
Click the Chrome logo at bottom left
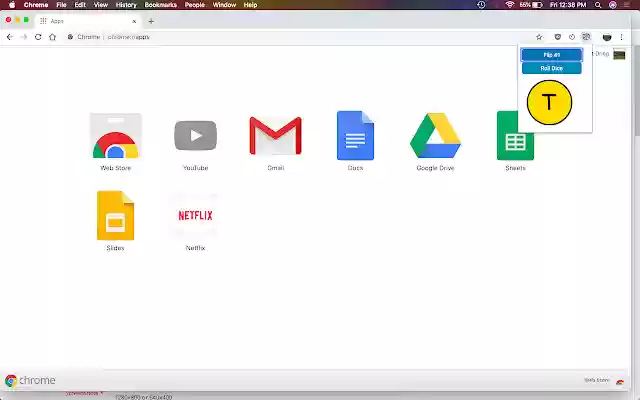coord(30,380)
